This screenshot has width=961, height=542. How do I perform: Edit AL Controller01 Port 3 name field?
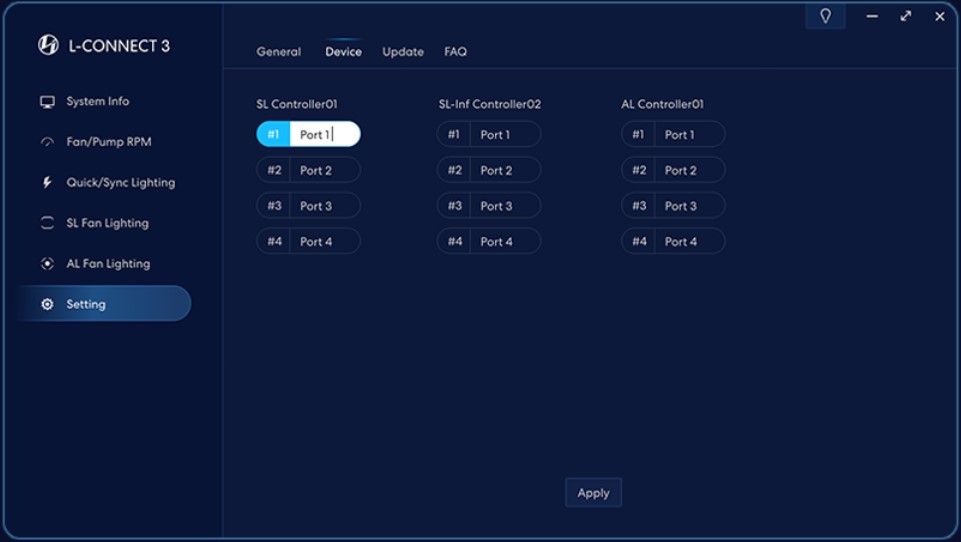tap(689, 206)
